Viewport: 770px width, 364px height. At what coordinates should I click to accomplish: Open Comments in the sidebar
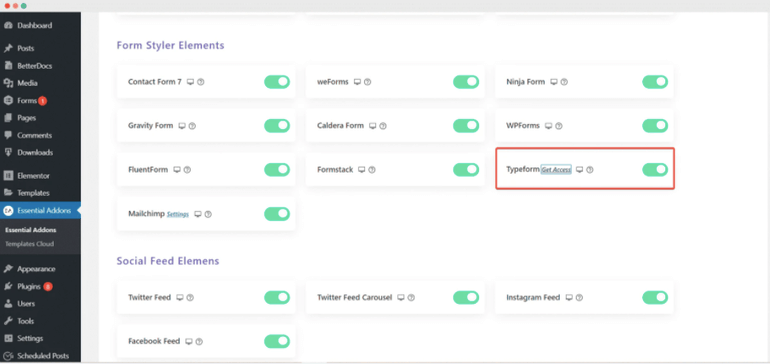[40, 135]
